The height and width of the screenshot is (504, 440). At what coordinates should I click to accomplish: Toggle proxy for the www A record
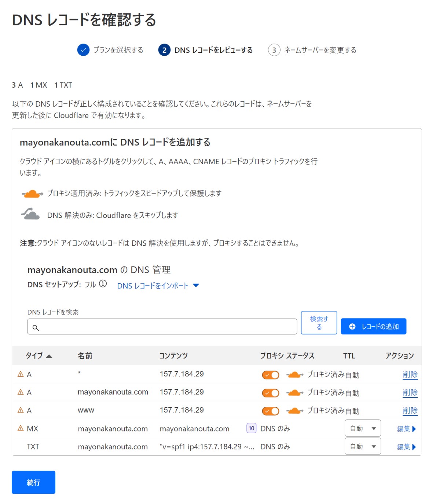point(271,411)
